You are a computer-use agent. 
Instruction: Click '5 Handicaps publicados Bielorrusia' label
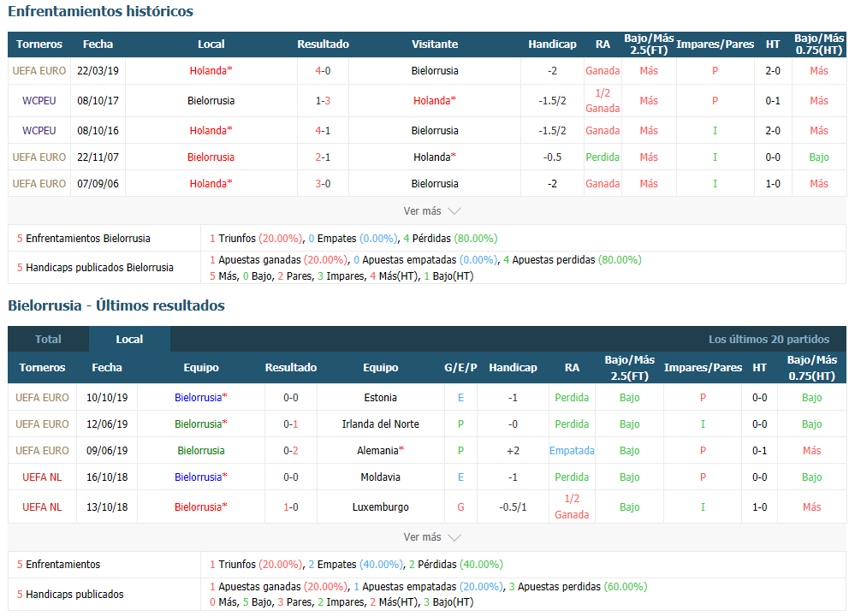(x=95, y=267)
